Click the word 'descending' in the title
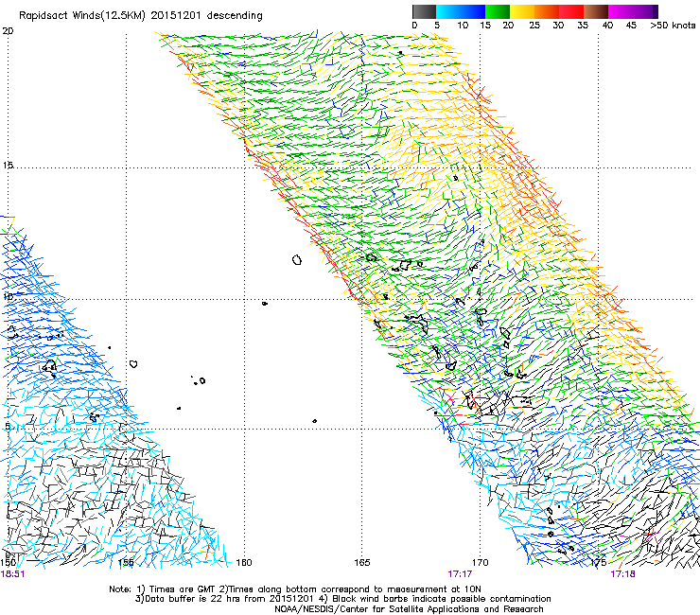700x615 pixels. 235,16
